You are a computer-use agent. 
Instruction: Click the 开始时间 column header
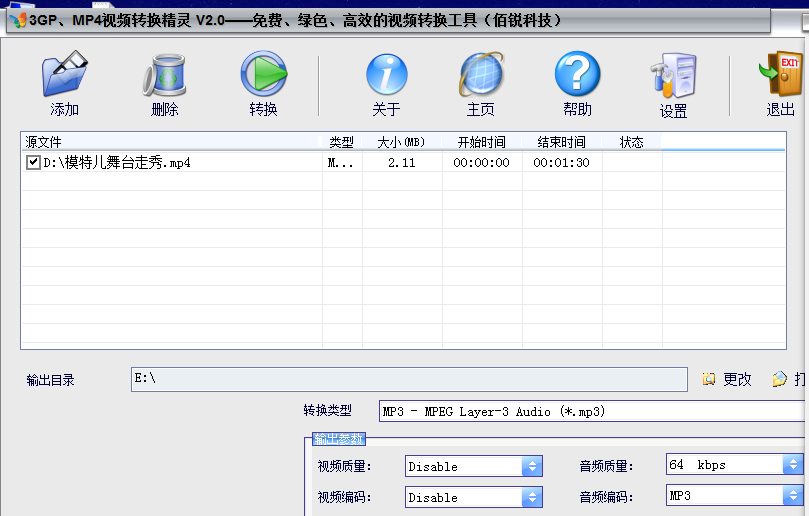[481, 142]
